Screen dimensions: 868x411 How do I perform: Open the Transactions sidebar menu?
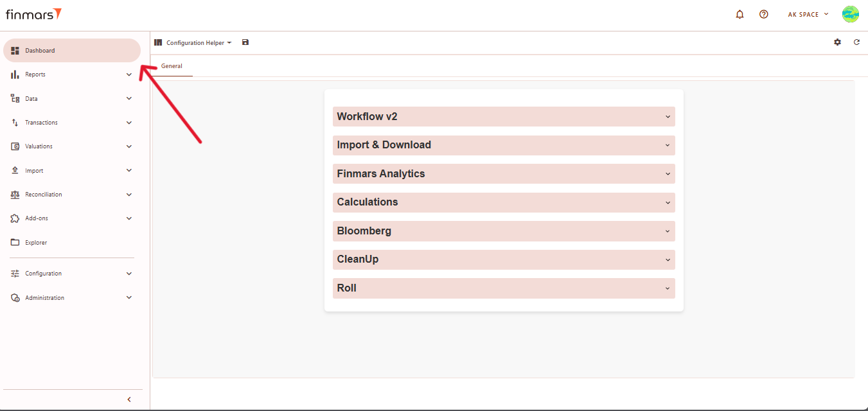71,123
